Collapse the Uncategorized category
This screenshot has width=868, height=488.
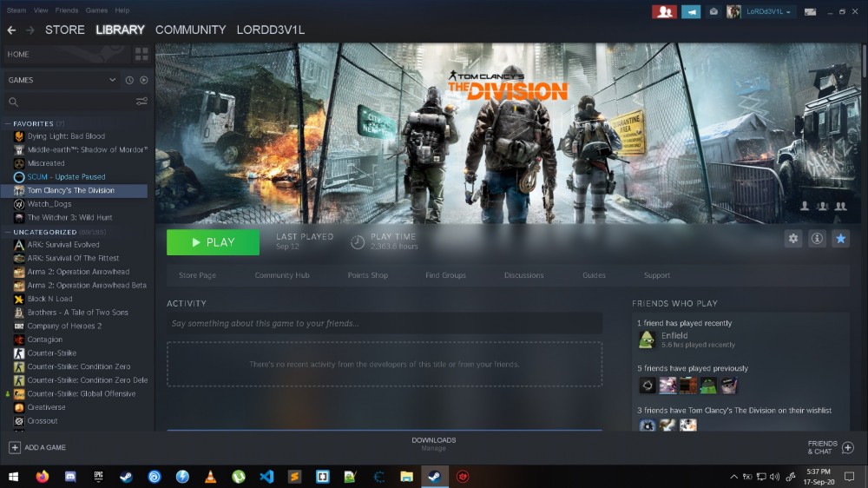click(x=8, y=232)
